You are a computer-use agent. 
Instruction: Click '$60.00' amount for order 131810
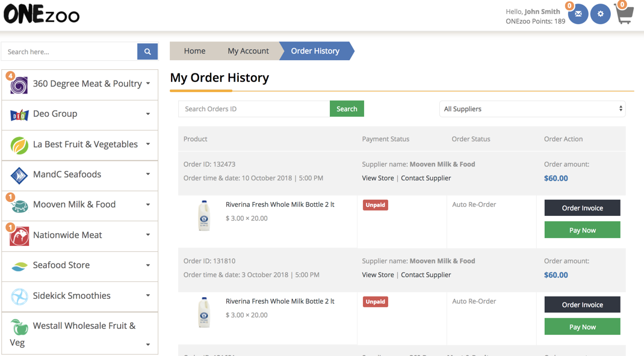556,275
